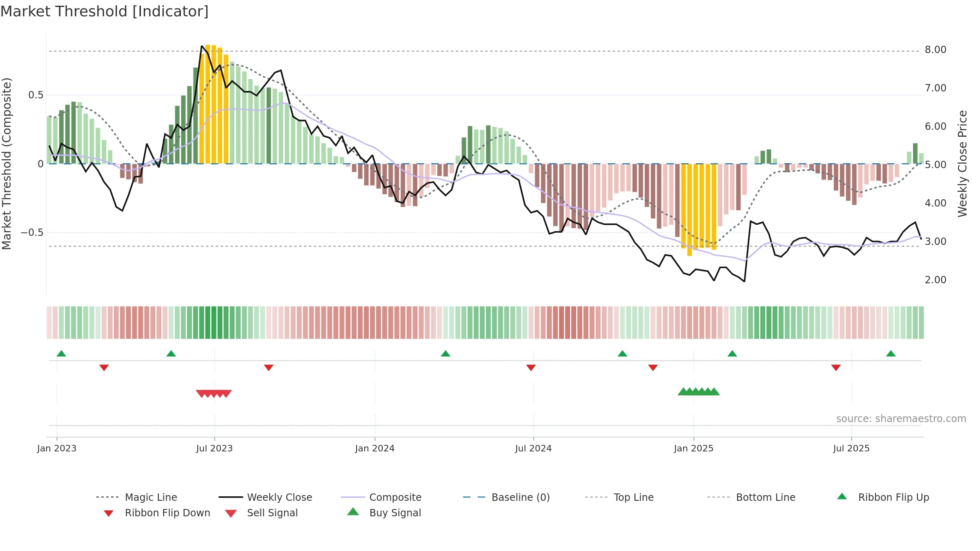Toggle the Weekly Close legend entry
980x551 pixels.
click(x=265, y=497)
